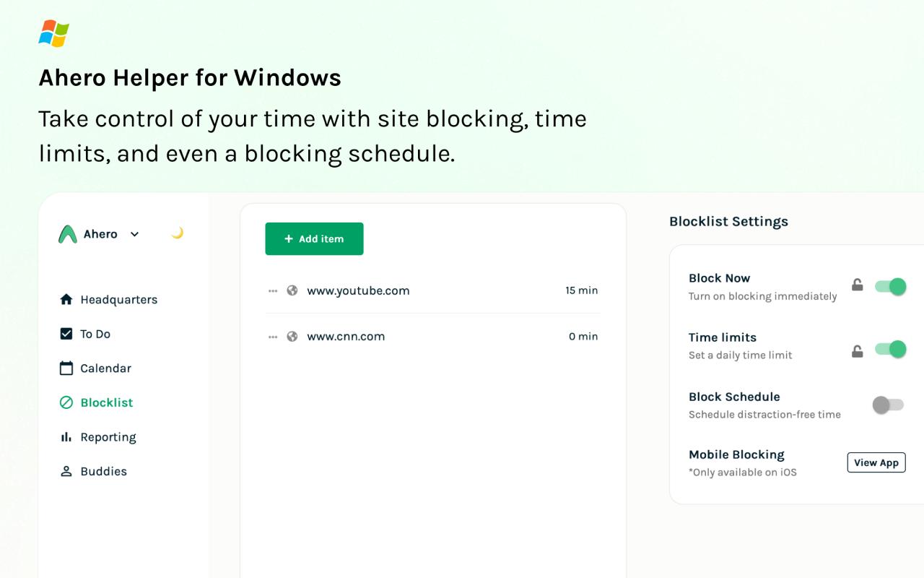
Task: Click the View App button
Action: [876, 462]
